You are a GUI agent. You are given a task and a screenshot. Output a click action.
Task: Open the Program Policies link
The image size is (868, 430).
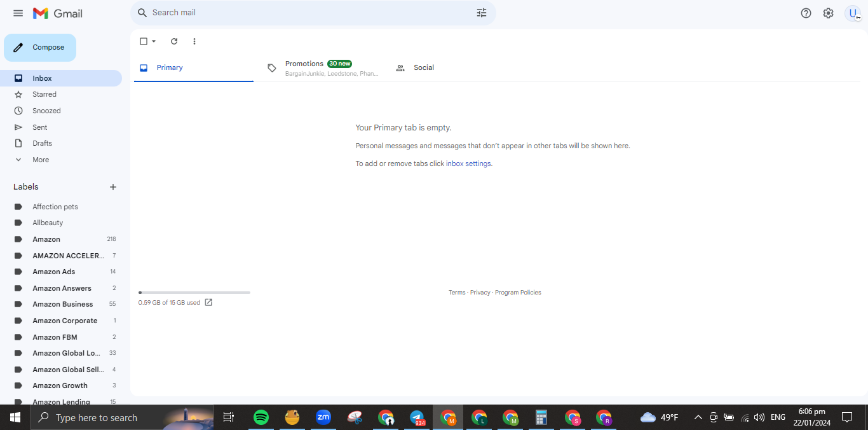coord(518,293)
